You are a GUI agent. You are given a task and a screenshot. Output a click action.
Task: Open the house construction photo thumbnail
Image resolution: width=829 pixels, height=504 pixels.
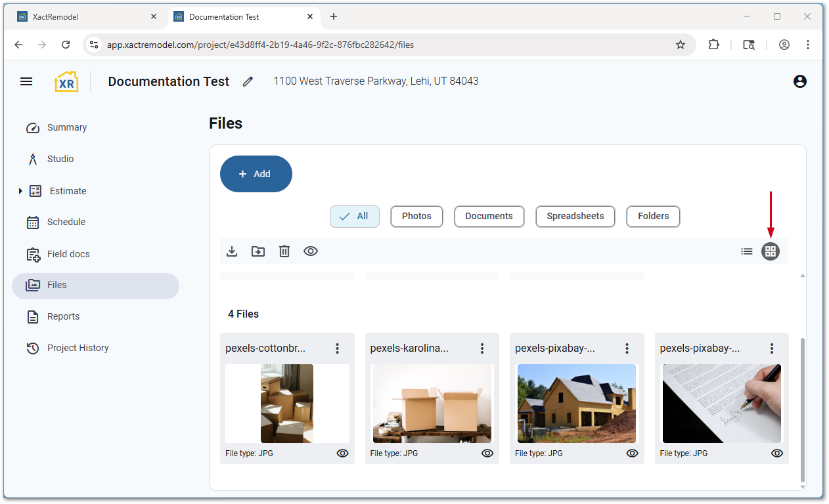577,404
